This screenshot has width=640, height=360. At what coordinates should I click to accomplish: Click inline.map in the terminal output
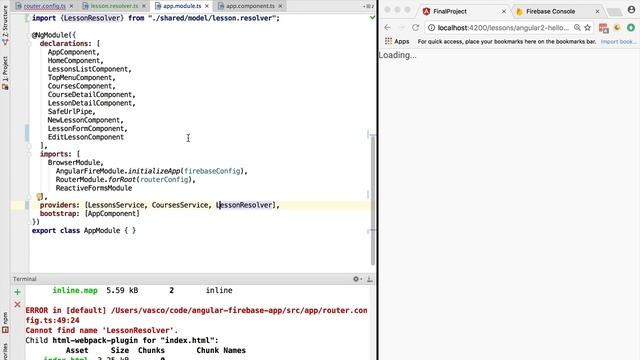coord(75,290)
